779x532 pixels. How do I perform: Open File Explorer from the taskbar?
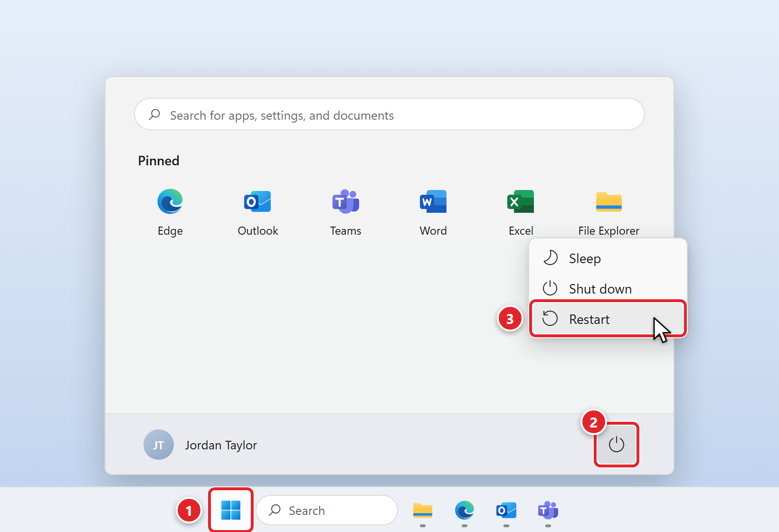tap(423, 511)
